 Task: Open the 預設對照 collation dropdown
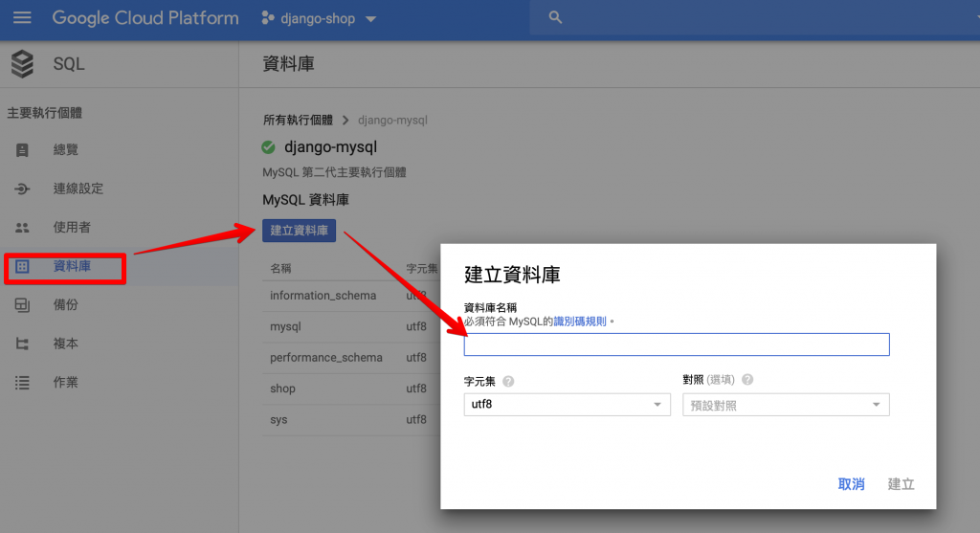click(786, 405)
